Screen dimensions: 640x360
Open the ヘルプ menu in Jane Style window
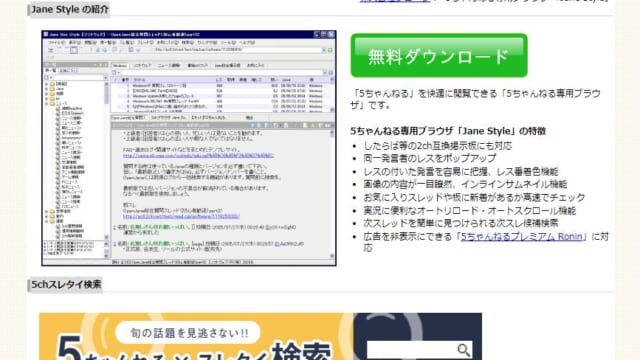click(247, 42)
